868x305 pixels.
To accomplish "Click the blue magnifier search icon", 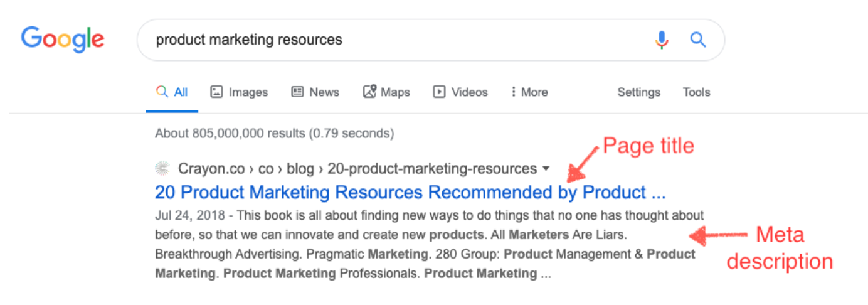I will (x=698, y=40).
